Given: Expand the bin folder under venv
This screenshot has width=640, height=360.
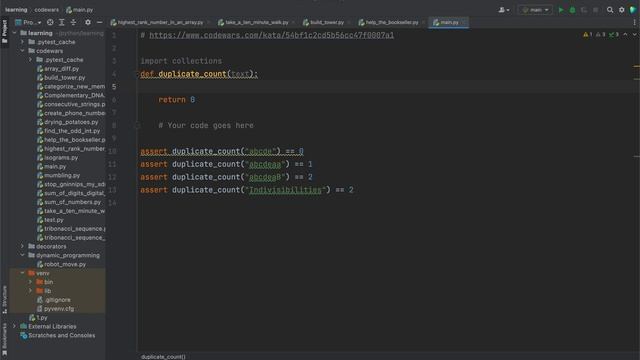Looking at the screenshot, I should tap(31, 282).
